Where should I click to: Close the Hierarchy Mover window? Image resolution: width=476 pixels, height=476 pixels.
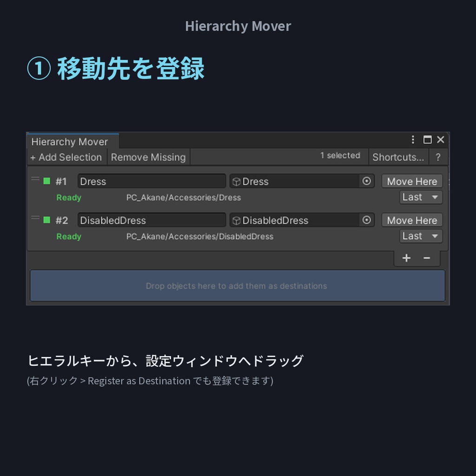click(x=441, y=139)
